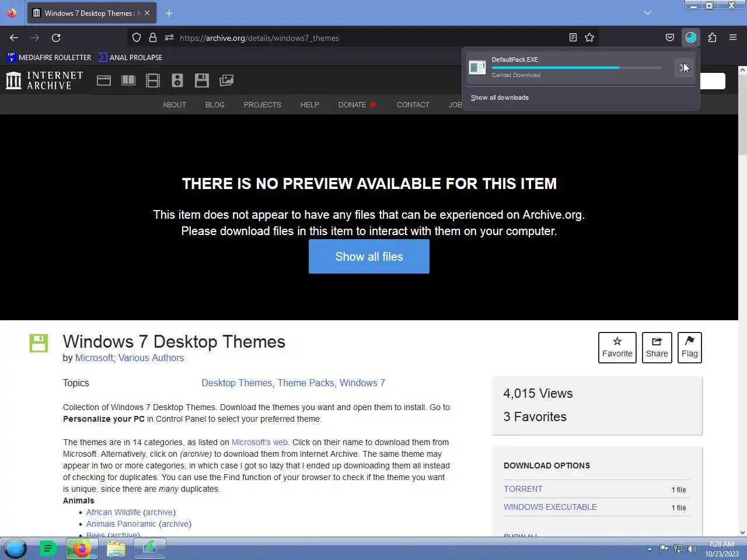Open Windows 7 topic link

362,383
